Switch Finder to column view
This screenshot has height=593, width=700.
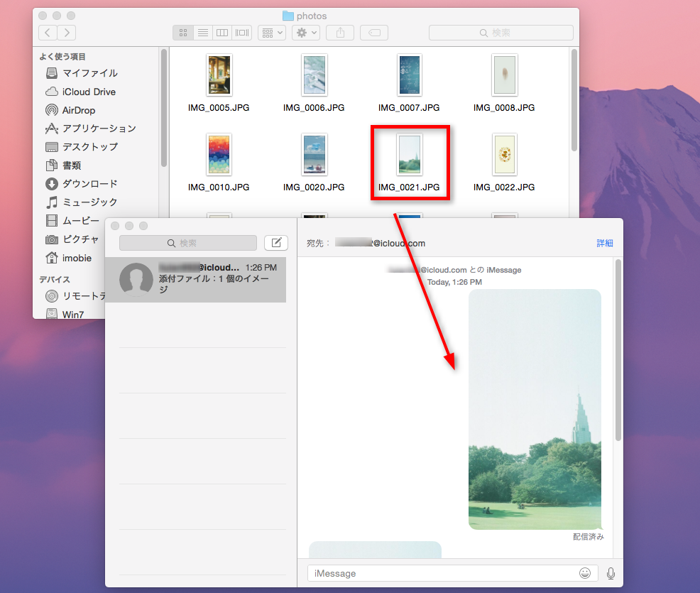(x=222, y=33)
